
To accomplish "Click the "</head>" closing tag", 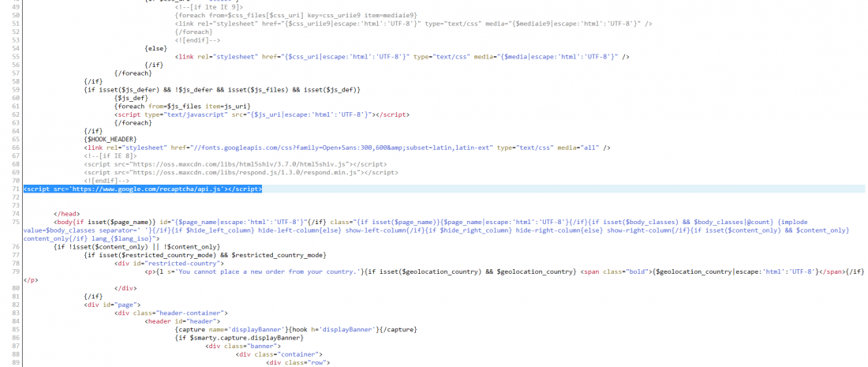I will coord(67,214).
